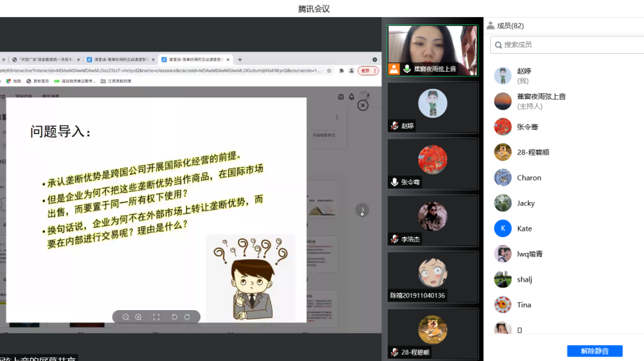644x361 pixels.
Task: Rotate the slide counterclockwise
Action: (x=174, y=317)
